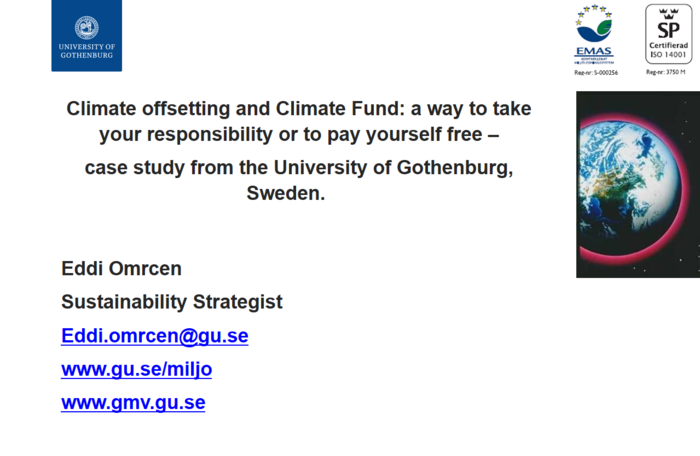Click the crown symbol on SP badge
Image resolution: width=700 pixels, height=456 pixels.
(x=668, y=13)
